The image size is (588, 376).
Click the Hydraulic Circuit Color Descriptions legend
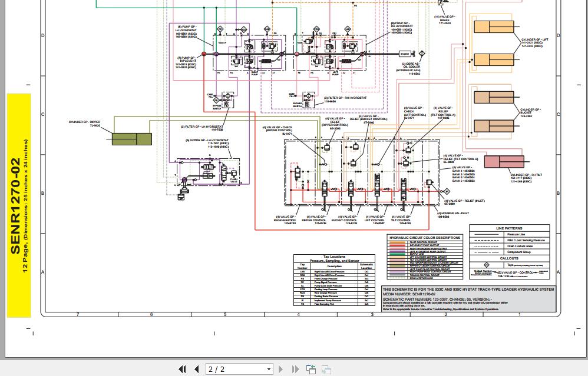pyautogui.click(x=425, y=257)
